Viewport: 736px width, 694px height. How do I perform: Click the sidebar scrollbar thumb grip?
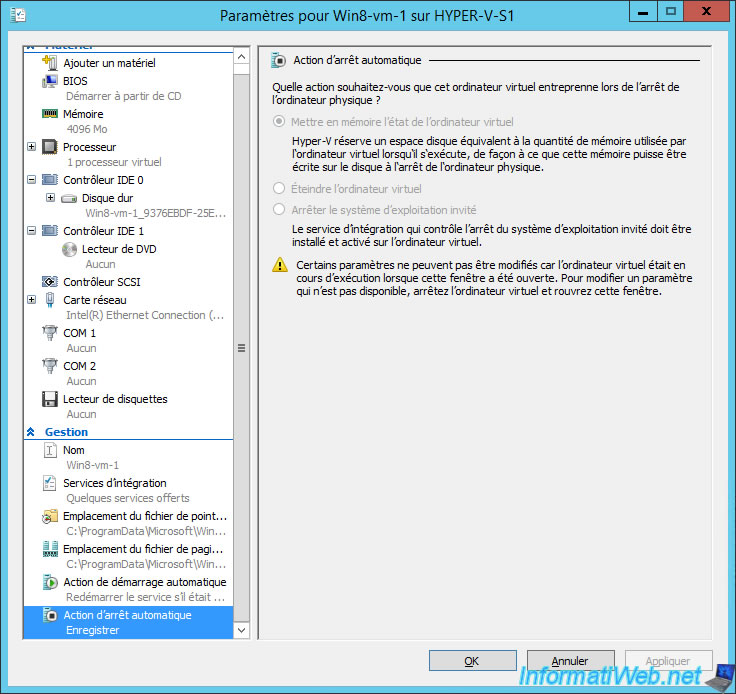[x=241, y=348]
